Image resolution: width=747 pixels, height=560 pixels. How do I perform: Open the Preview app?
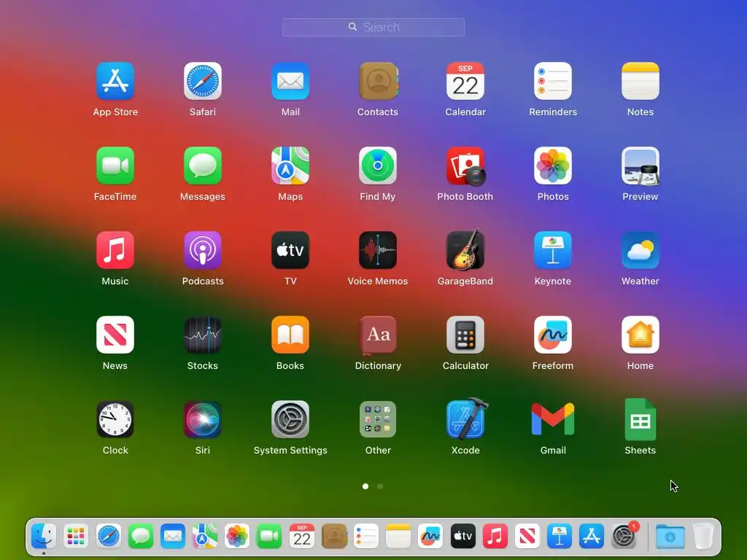(640, 166)
